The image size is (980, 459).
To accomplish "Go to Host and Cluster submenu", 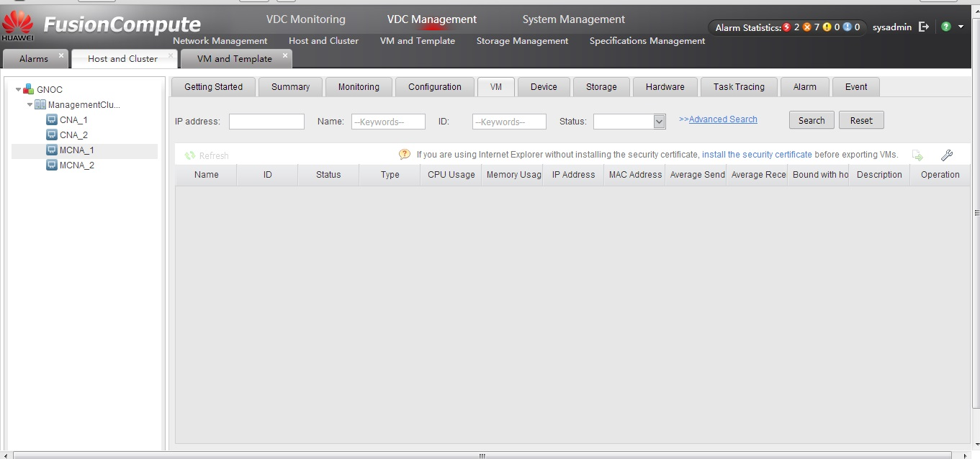I will tap(324, 41).
